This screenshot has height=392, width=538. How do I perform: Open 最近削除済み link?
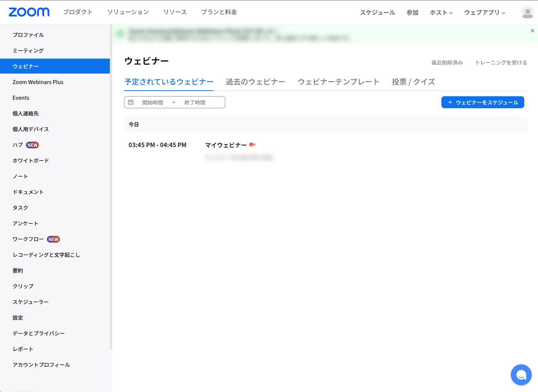447,63
